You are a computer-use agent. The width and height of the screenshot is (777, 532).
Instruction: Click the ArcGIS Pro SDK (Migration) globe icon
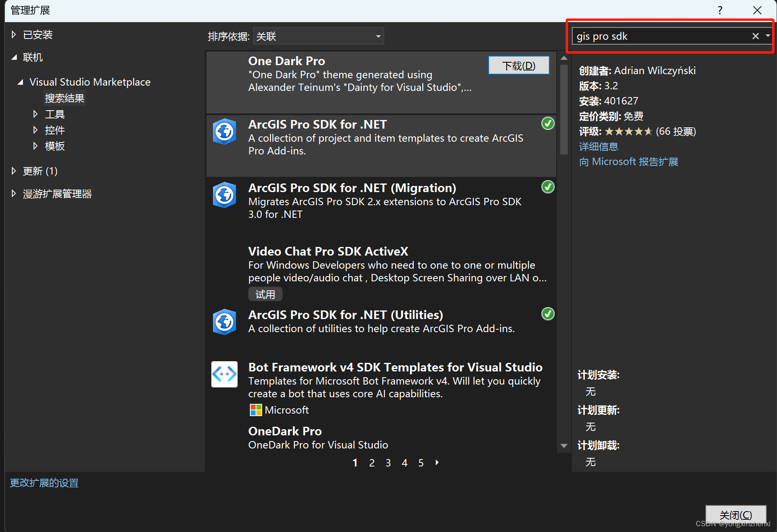click(224, 195)
